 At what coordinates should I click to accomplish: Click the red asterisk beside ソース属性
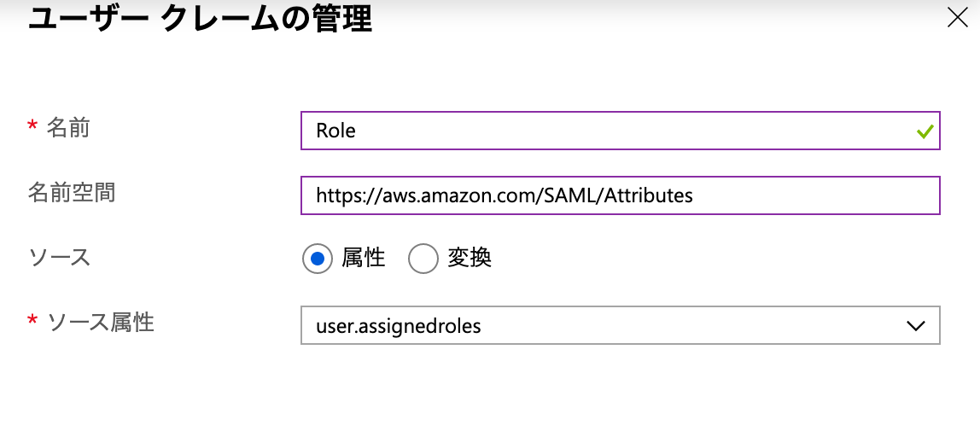point(32,321)
